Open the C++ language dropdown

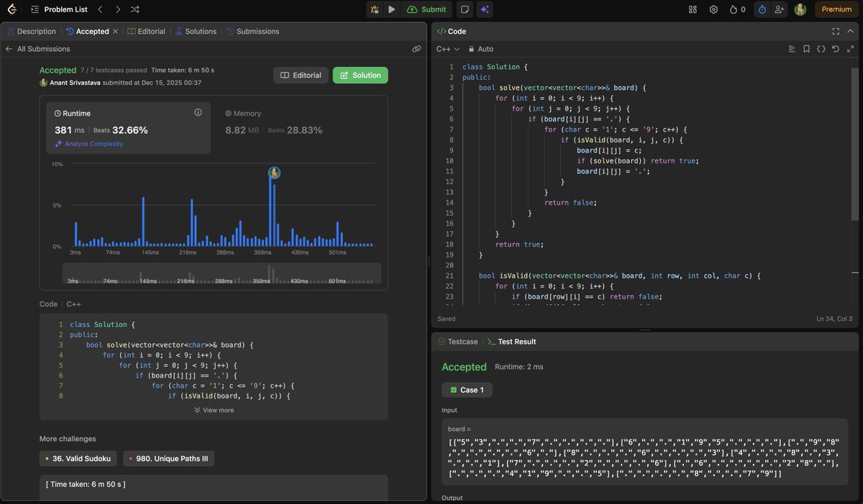point(447,49)
